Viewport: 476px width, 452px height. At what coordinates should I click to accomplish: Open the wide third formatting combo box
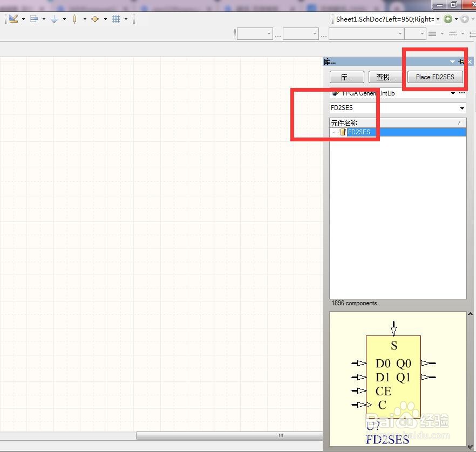366,33
